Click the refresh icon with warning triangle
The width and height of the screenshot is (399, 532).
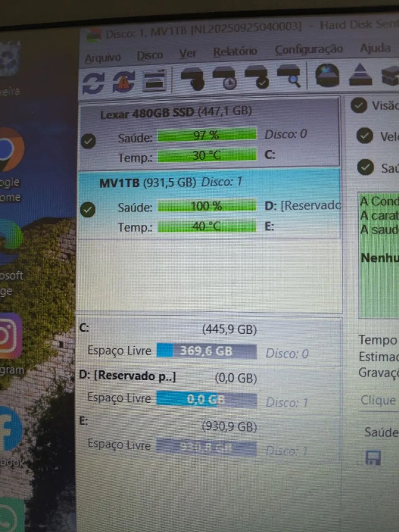pyautogui.click(x=124, y=81)
